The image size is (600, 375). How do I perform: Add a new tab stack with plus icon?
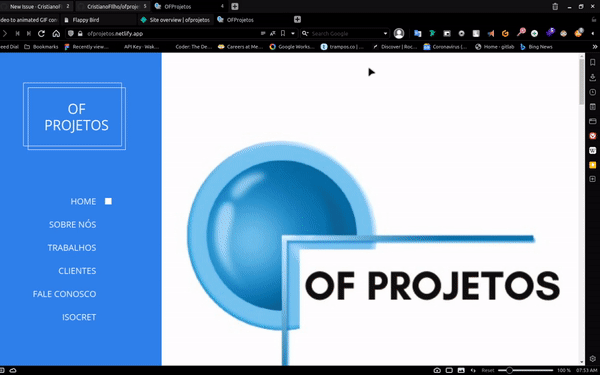(x=235, y=7)
